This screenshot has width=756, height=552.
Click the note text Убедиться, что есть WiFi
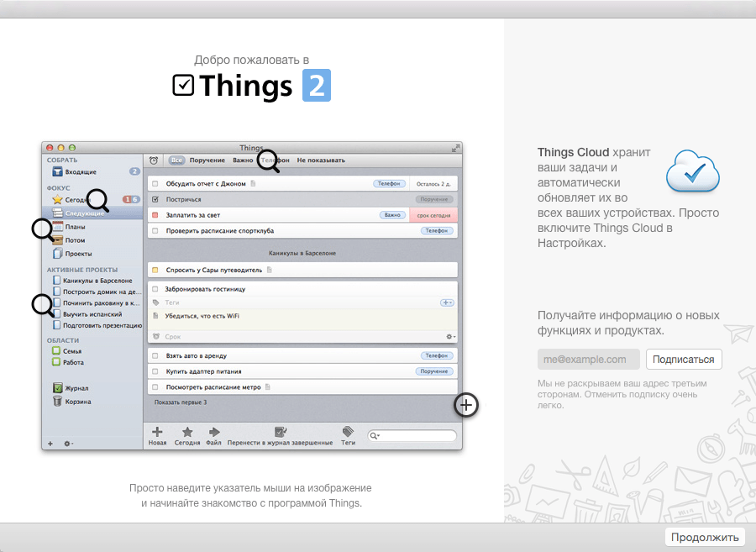(202, 316)
